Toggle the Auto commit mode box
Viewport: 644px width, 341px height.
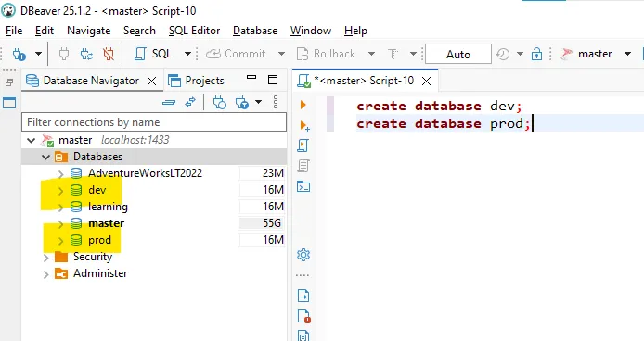(458, 54)
